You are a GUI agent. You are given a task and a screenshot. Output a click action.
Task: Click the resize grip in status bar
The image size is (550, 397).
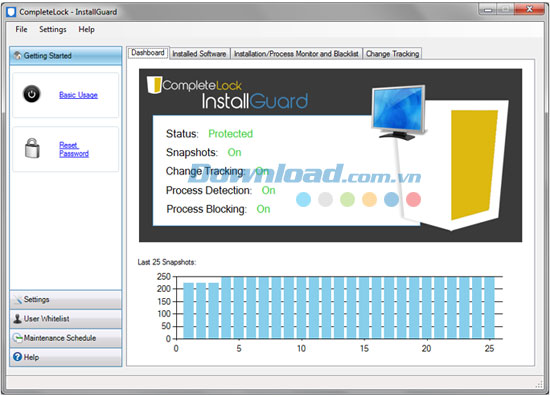[539, 385]
